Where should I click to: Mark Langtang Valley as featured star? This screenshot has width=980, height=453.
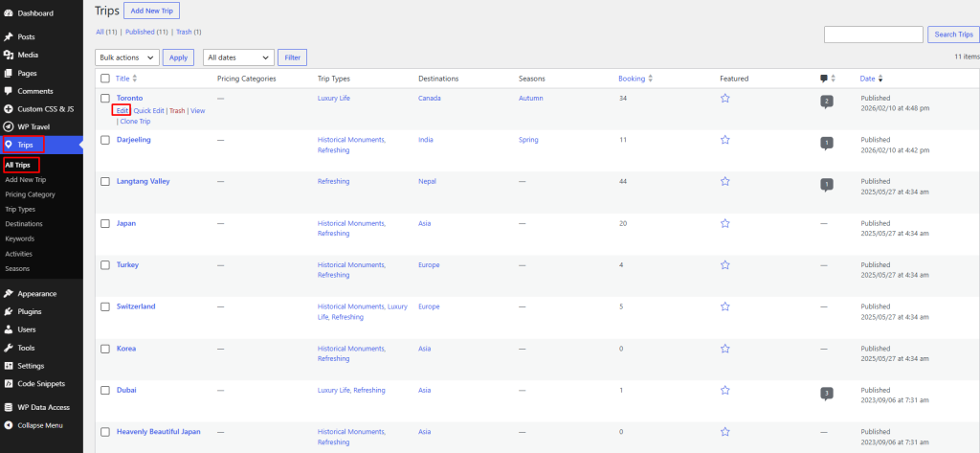point(725,181)
